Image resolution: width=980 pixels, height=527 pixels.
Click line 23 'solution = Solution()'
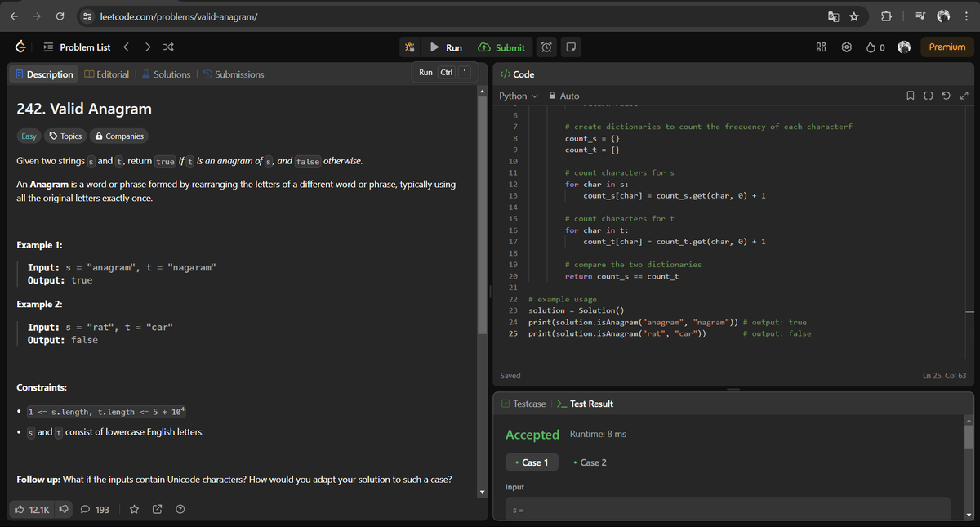point(577,310)
